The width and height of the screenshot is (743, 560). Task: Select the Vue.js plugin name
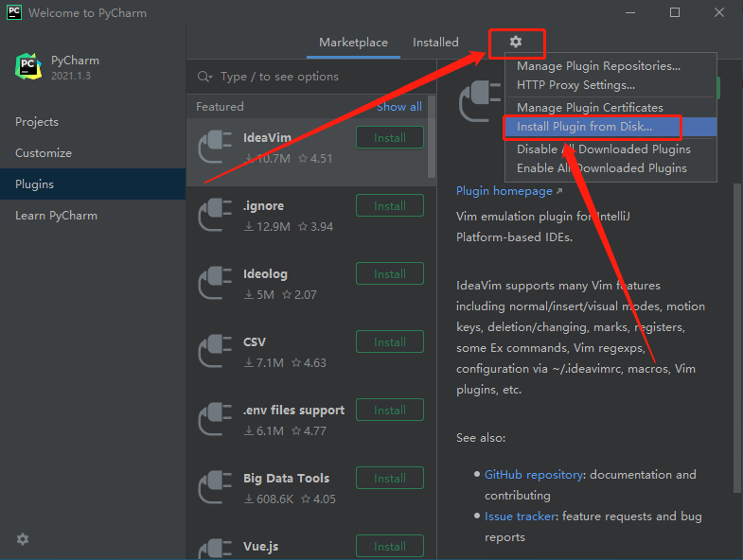pyautogui.click(x=260, y=546)
